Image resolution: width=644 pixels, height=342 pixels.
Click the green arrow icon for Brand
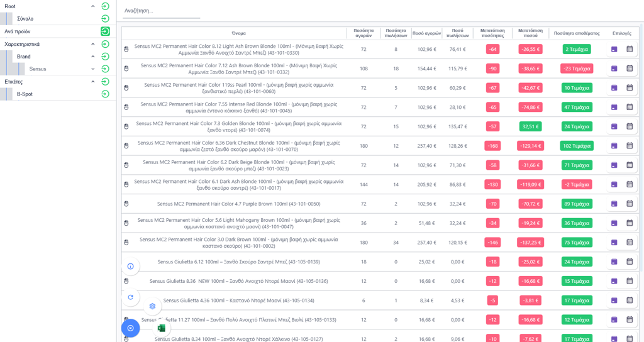click(x=105, y=56)
